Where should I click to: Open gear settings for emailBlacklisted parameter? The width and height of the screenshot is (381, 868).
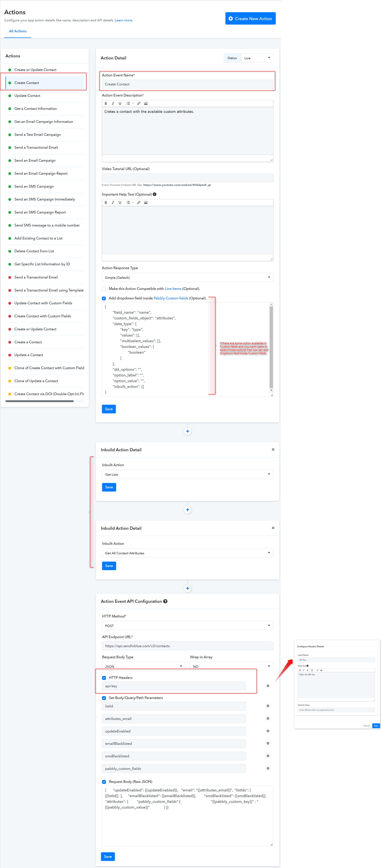tap(268, 743)
